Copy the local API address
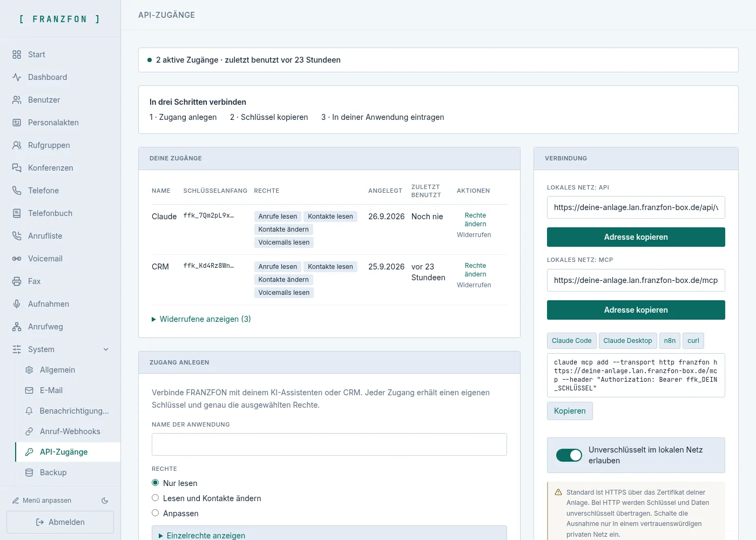The image size is (756, 540). 636,237
